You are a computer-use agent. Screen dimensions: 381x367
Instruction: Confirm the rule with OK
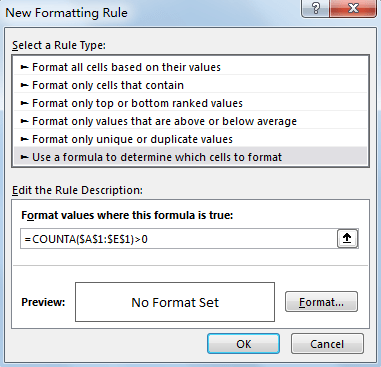pyautogui.click(x=243, y=344)
